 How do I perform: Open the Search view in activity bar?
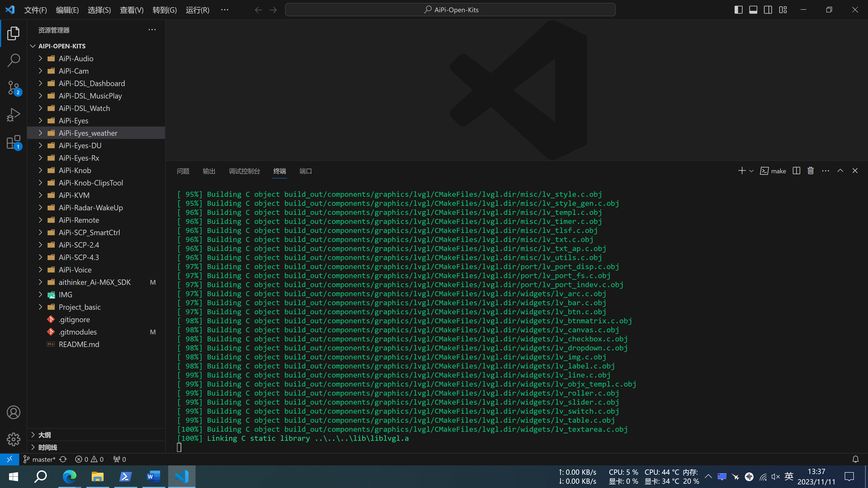click(14, 60)
